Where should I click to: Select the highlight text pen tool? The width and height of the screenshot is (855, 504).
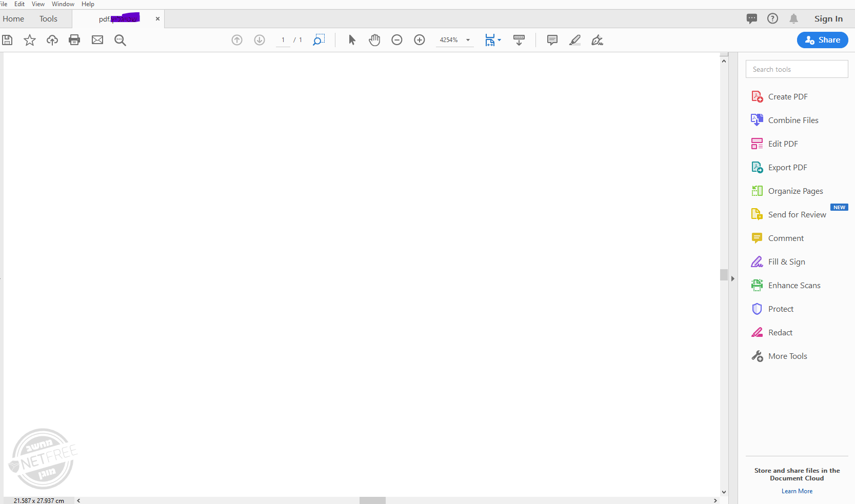coord(575,40)
